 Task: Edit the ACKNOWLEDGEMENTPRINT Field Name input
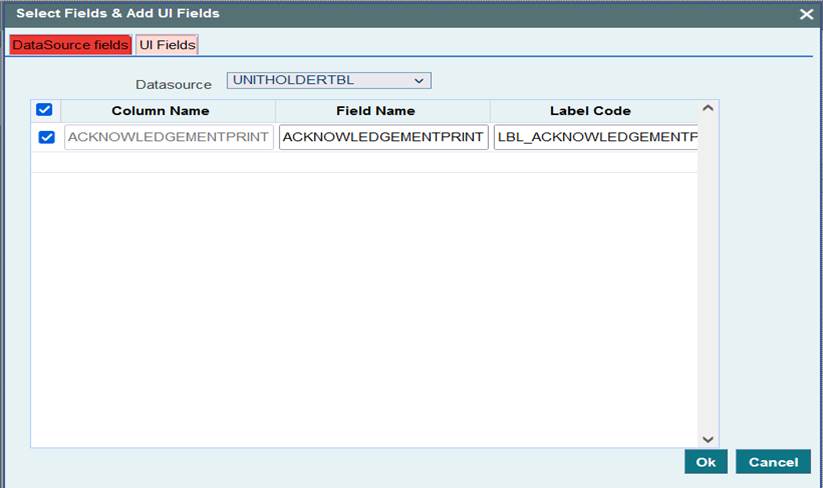tap(384, 137)
